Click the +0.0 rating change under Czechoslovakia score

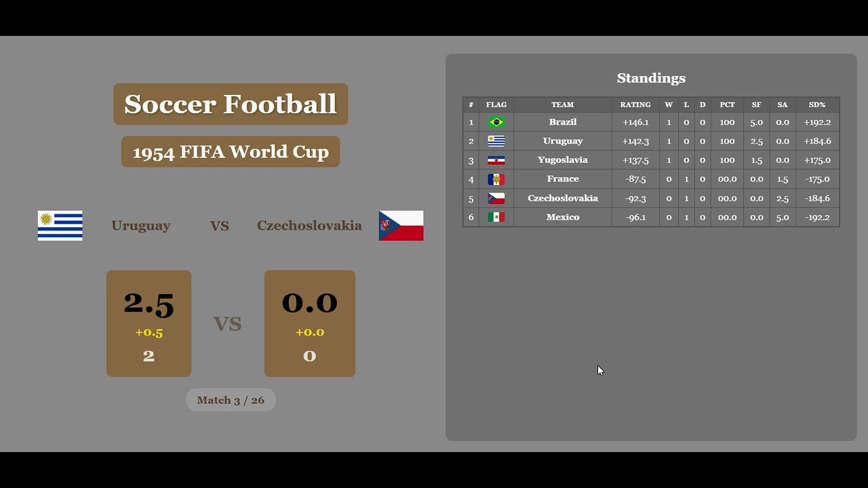pyautogui.click(x=310, y=332)
